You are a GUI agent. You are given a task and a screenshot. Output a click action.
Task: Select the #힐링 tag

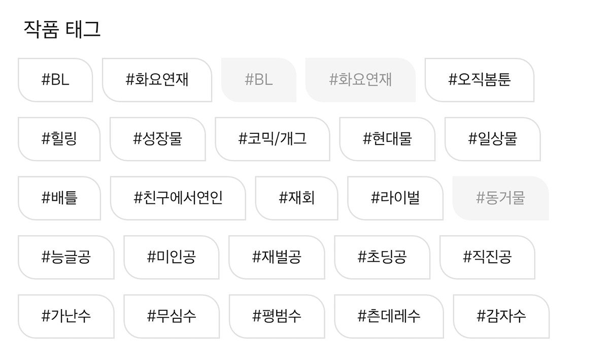(59, 139)
